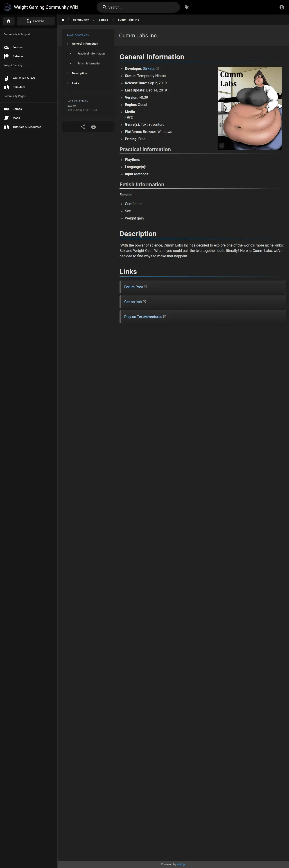Click the Gain Jam book icon
Image resolution: width=289 pixels, height=868 pixels.
(6, 87)
